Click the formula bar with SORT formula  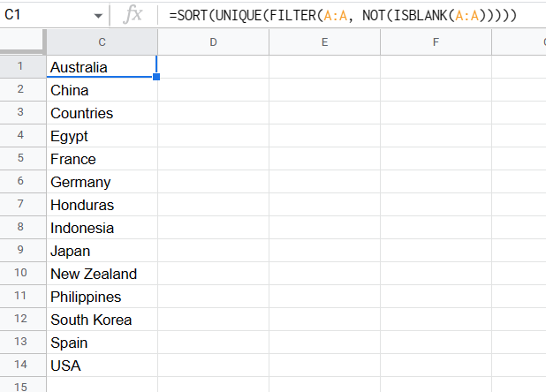pyautogui.click(x=352, y=15)
